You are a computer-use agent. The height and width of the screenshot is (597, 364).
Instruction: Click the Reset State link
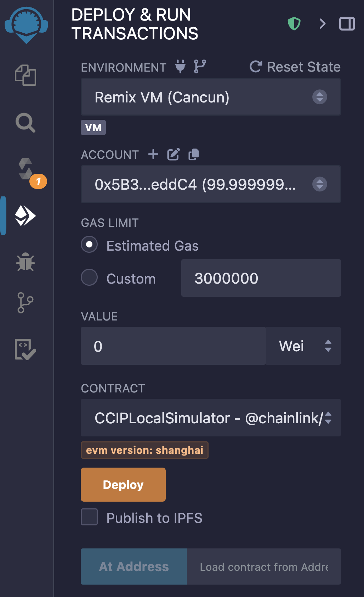pyautogui.click(x=295, y=67)
